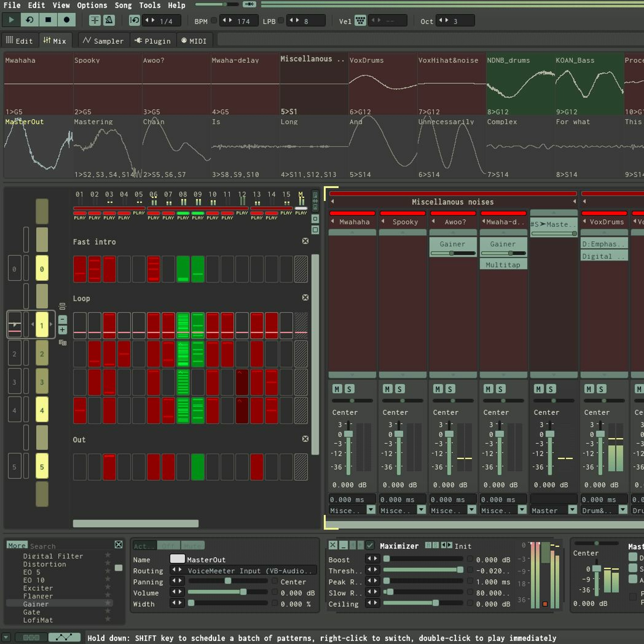Solo the Awoo? track
Image resolution: width=644 pixels, height=644 pixels.
450,389
